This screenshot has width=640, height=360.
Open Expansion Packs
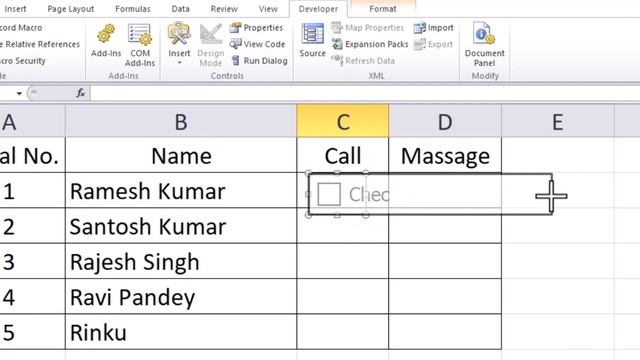[370, 44]
